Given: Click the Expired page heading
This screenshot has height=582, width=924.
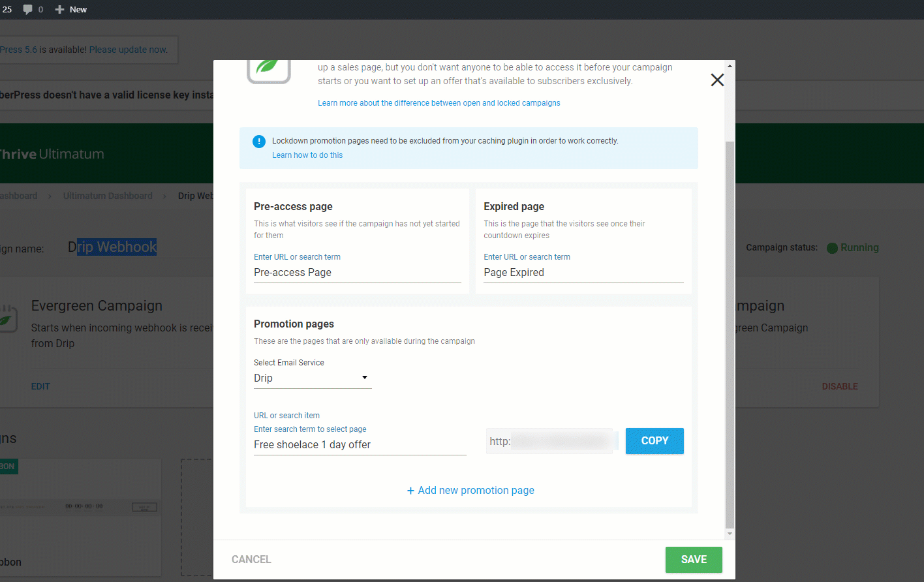Looking at the screenshot, I should coord(514,207).
